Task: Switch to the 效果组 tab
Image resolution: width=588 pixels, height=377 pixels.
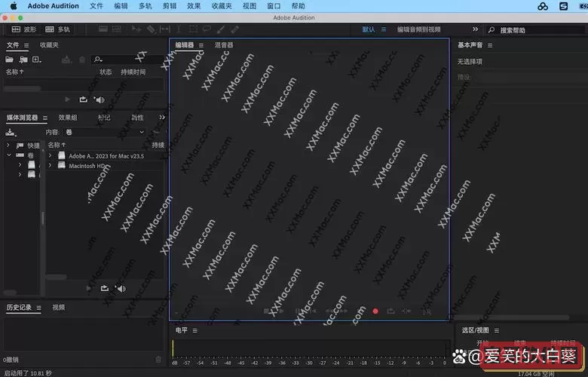Action: (x=68, y=118)
